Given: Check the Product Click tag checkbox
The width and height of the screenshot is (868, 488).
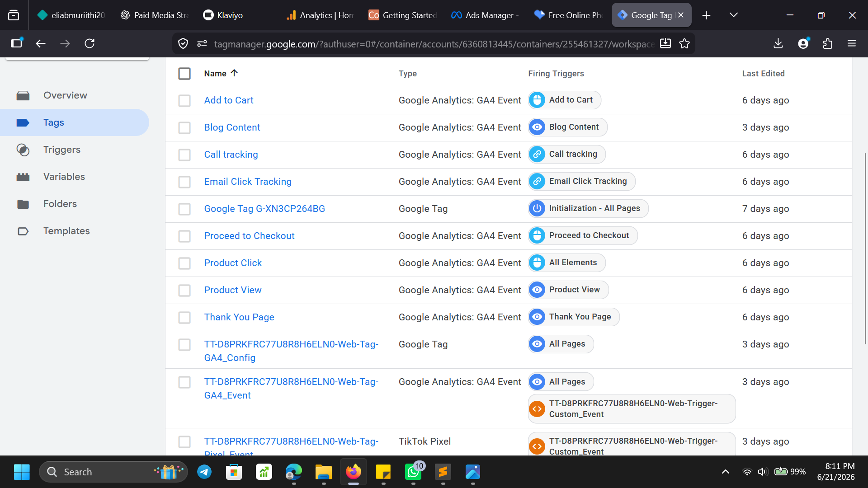Looking at the screenshot, I should point(184,263).
